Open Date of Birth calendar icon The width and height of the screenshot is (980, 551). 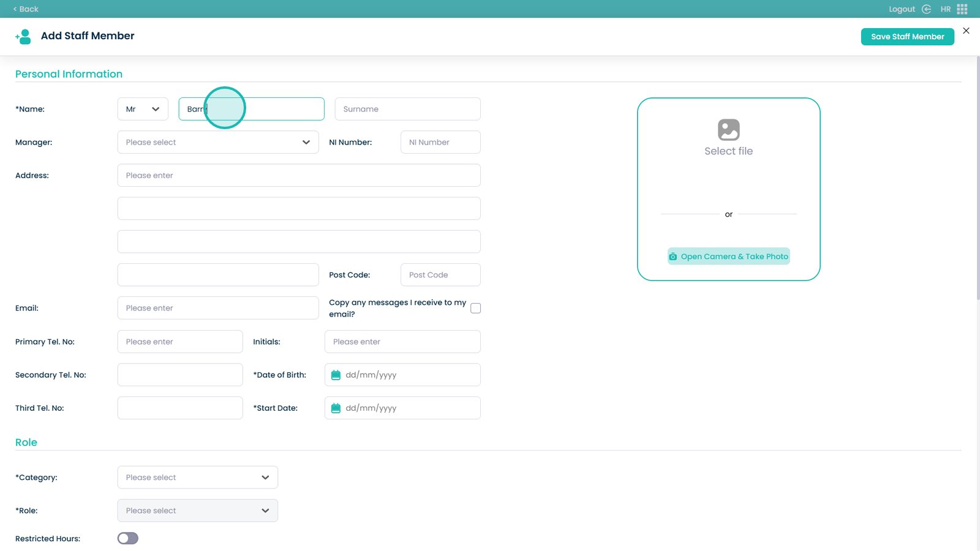pos(336,375)
